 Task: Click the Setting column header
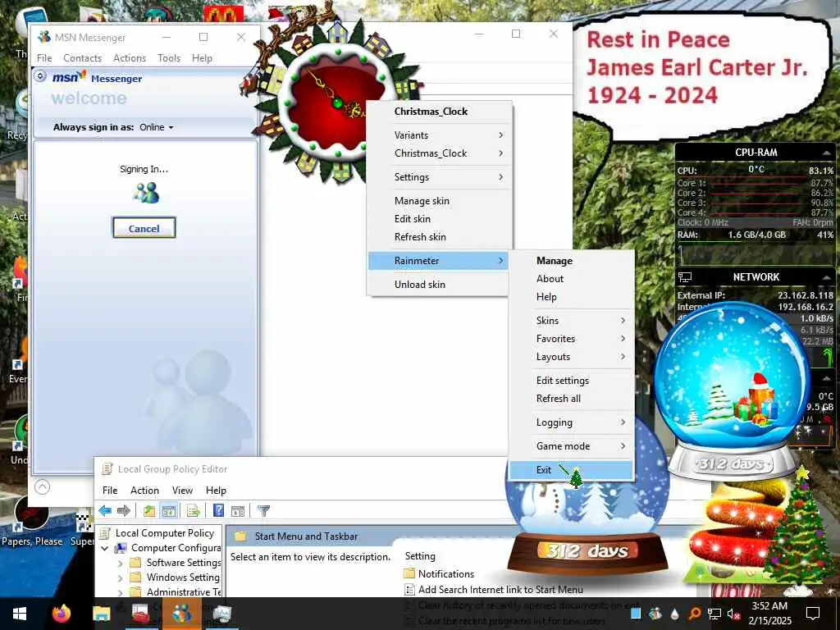coord(420,556)
